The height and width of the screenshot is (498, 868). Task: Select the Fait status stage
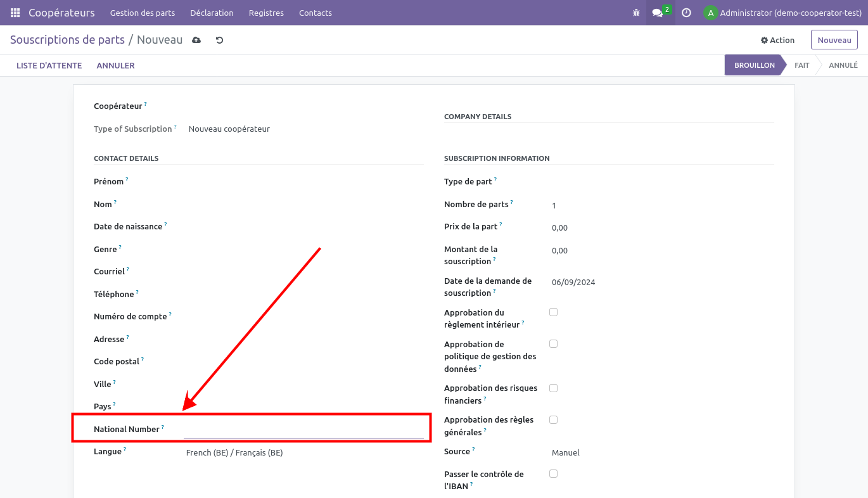(802, 65)
